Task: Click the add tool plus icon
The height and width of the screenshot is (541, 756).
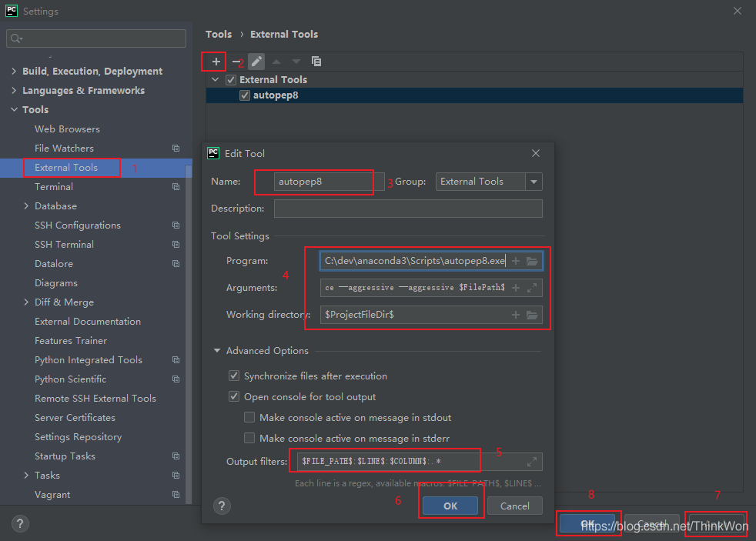Action: (x=216, y=62)
